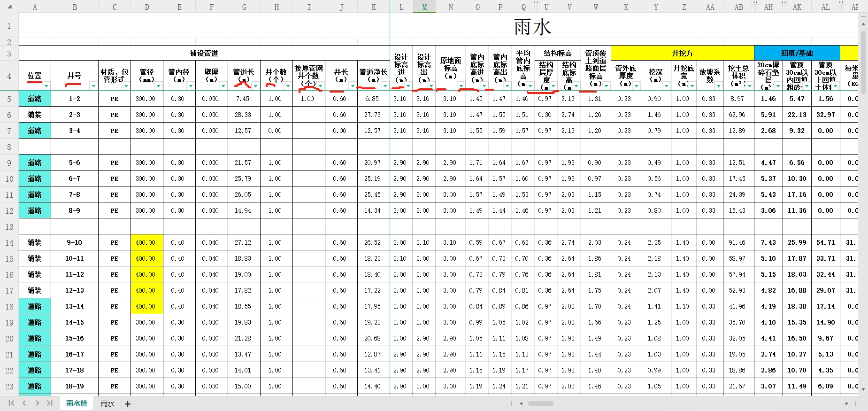Open the 原地面标高 column filter dropdown

tap(461, 85)
